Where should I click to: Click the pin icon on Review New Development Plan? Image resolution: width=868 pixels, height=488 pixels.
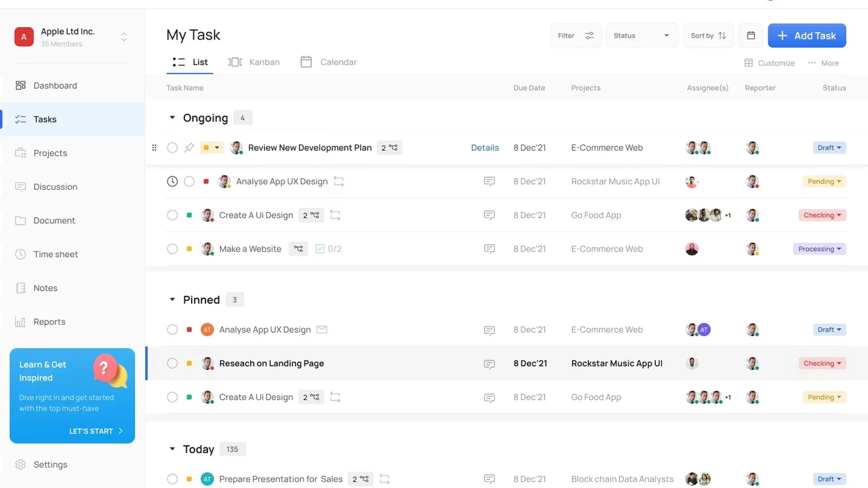189,147
